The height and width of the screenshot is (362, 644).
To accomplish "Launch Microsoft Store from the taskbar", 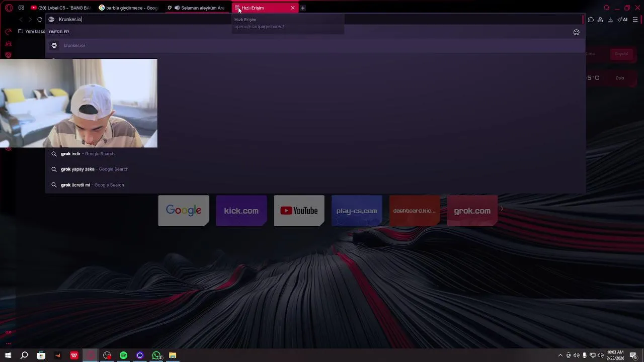I will [41, 355].
